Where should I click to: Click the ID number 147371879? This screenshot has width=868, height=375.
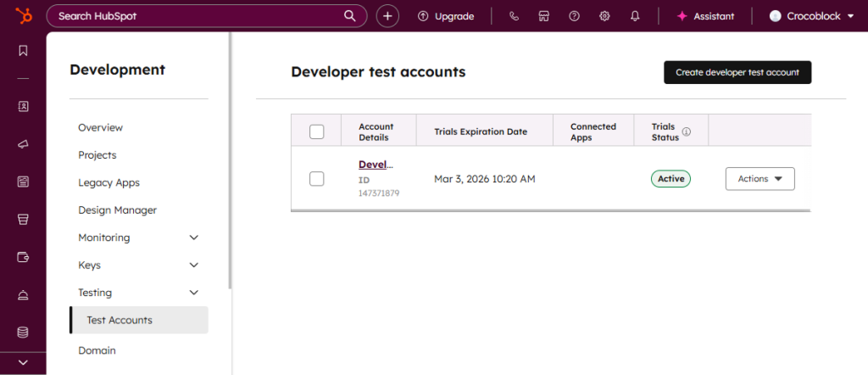pos(379,193)
